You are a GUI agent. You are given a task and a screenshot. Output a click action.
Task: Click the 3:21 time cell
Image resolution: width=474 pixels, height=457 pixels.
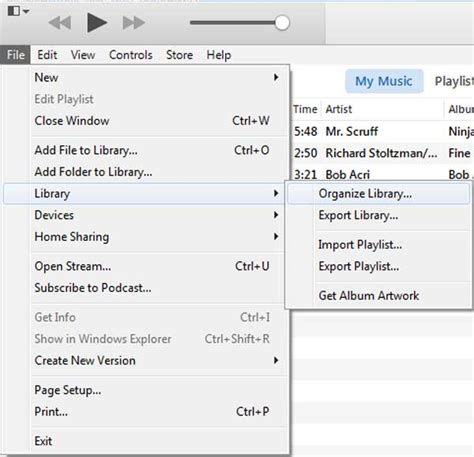(x=305, y=175)
